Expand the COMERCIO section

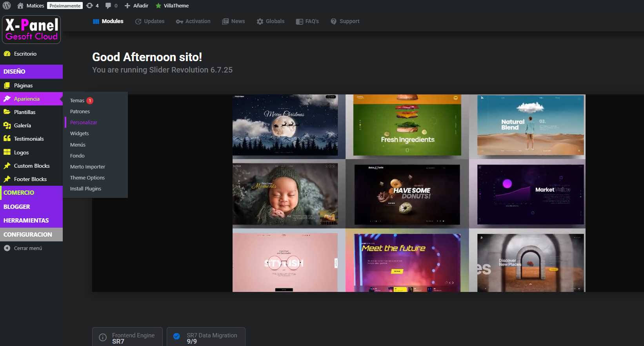(x=31, y=193)
